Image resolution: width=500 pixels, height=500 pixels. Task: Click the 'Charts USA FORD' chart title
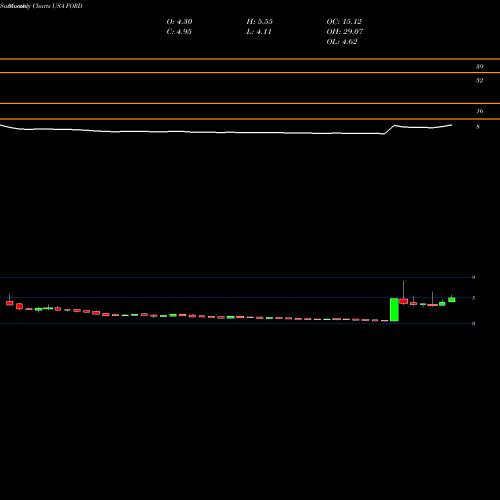tap(57, 6)
